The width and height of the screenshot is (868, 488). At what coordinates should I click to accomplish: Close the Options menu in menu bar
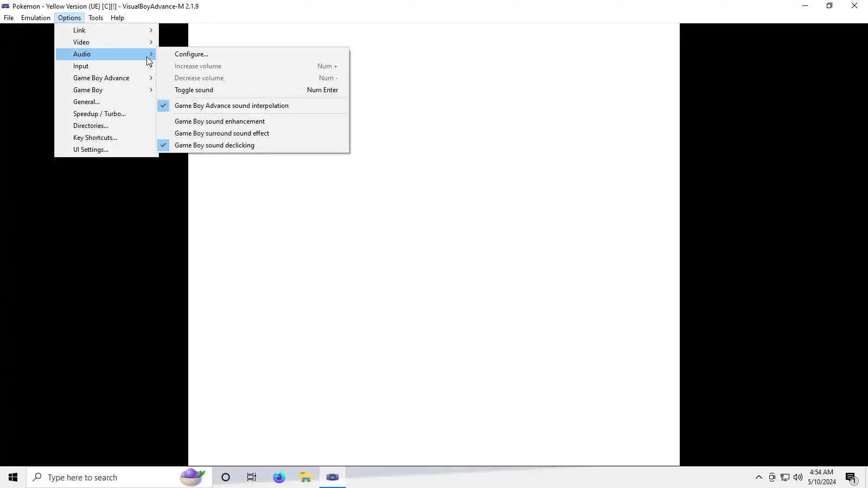(69, 18)
